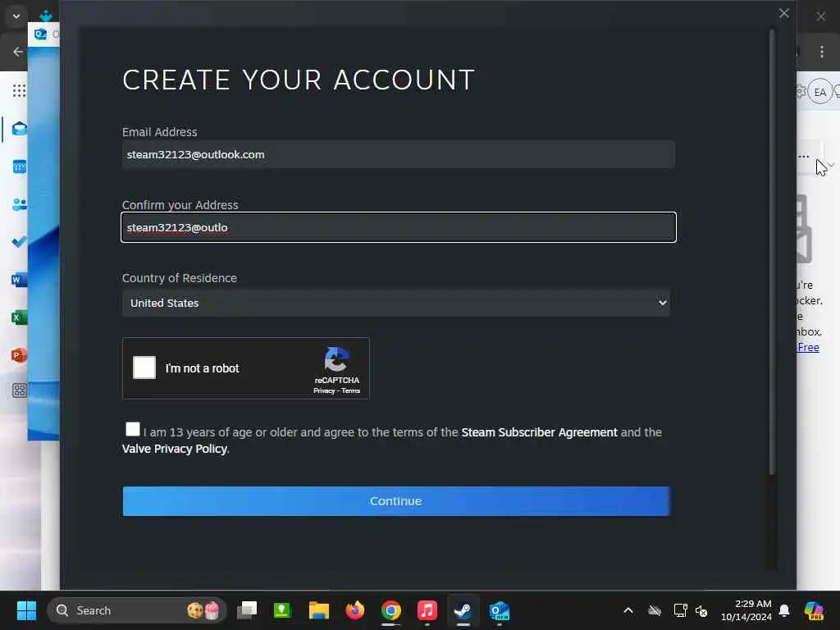Click the Windows taskbar Search box
Image resolution: width=840 pixels, height=630 pixels.
[137, 610]
